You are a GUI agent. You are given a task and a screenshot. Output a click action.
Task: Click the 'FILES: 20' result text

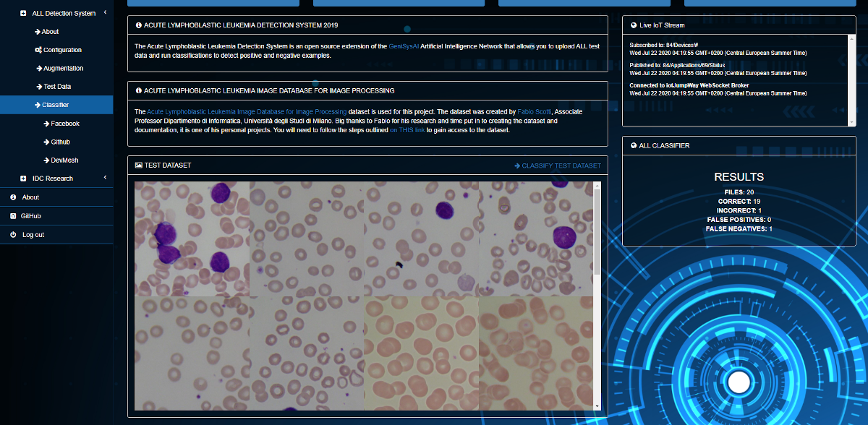739,192
